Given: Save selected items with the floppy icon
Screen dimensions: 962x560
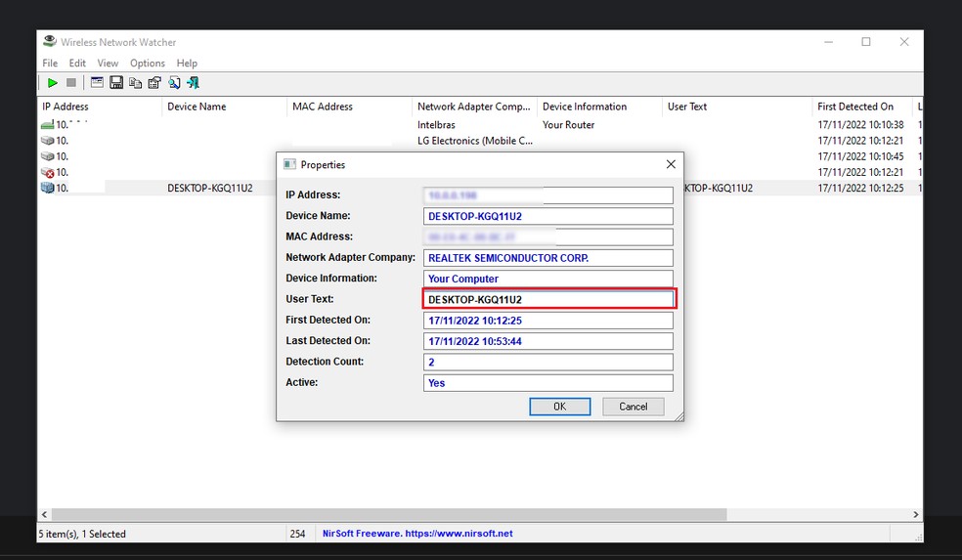Looking at the screenshot, I should point(116,82).
